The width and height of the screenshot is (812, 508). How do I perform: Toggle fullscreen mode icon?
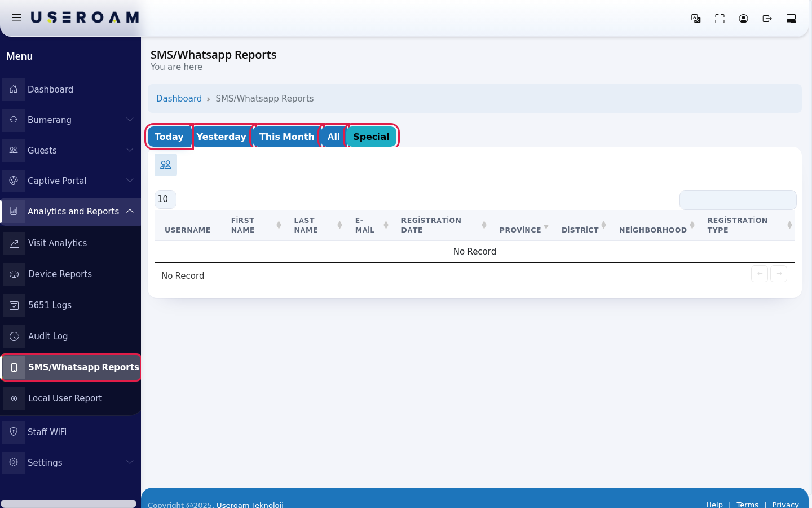coord(720,19)
